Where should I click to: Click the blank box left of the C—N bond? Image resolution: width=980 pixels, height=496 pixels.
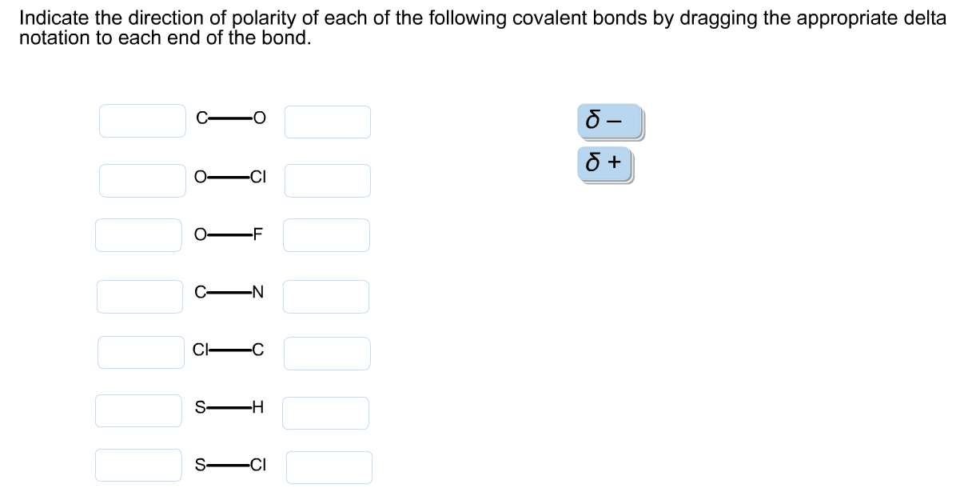tap(140, 296)
